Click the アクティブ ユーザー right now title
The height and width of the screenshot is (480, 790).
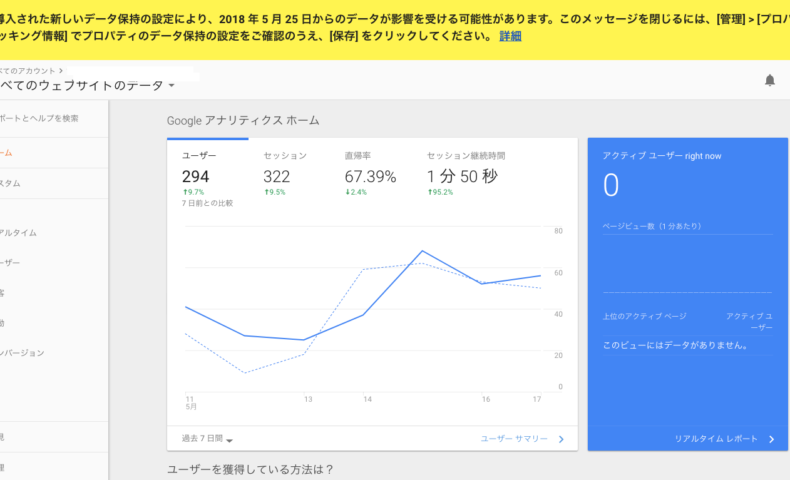coord(662,156)
